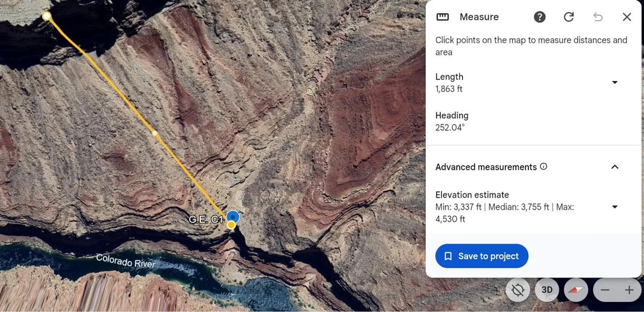Click the advanced measurements info icon
Viewport: 644px width, 312px height.
click(x=543, y=167)
